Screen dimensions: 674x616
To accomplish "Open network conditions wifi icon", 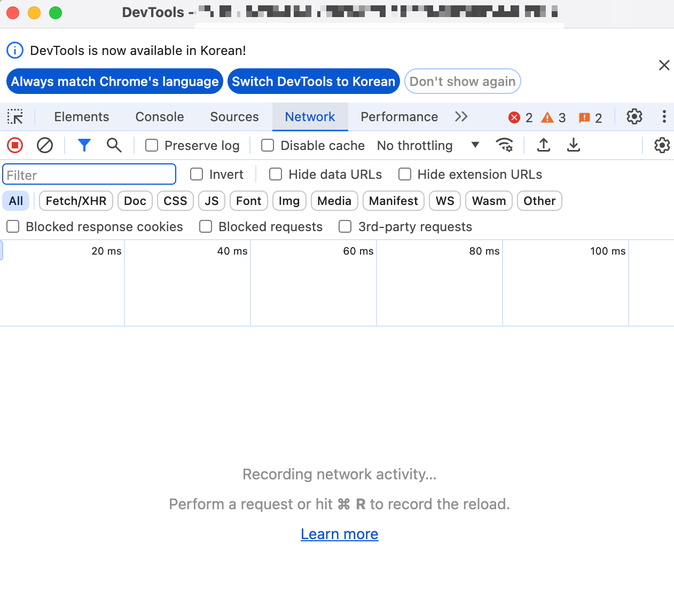I will [x=504, y=145].
